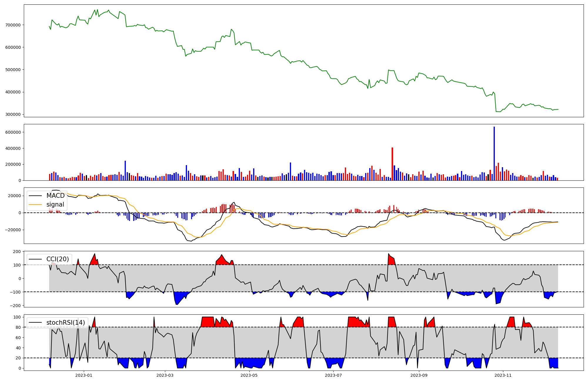
Task: Click the 600000 volume axis label
Action: (13, 132)
